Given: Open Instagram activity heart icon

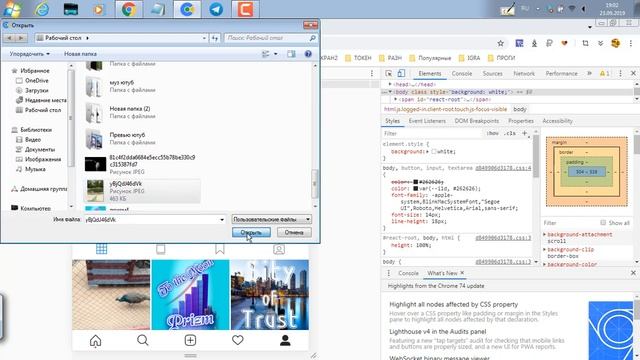Looking at the screenshot, I should click(238, 340).
